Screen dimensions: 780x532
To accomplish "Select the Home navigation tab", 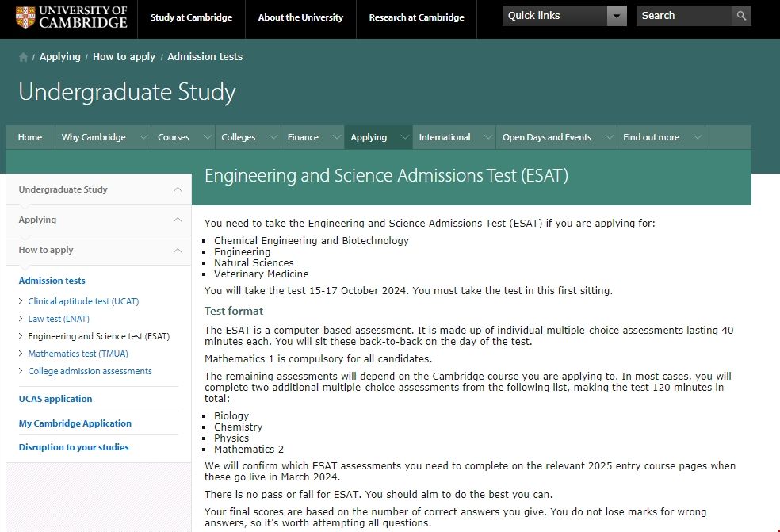I will point(30,137).
